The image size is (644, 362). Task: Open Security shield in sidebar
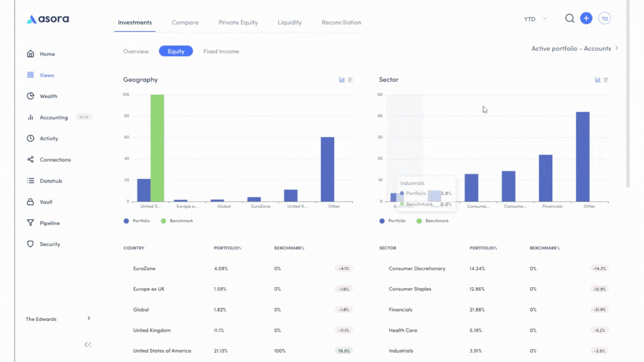(x=49, y=244)
